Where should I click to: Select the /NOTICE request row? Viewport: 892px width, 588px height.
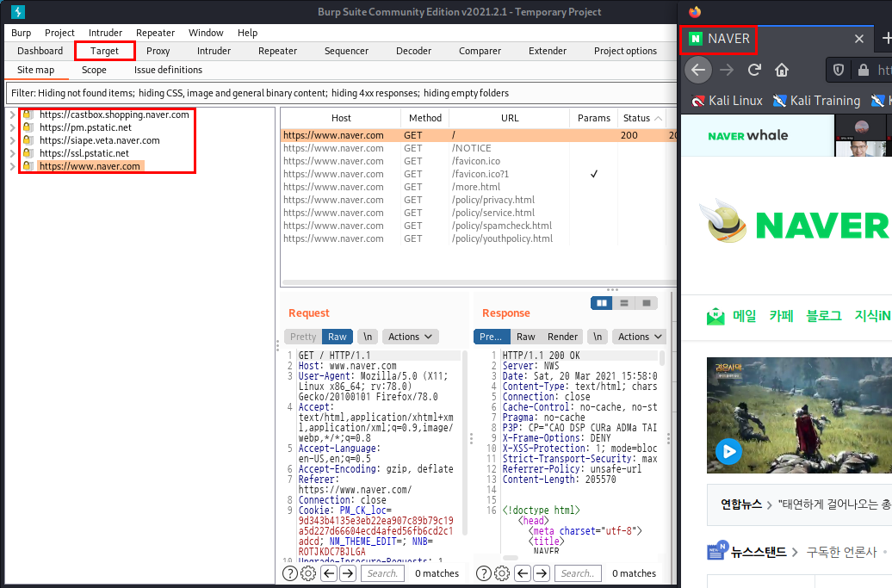[478, 148]
